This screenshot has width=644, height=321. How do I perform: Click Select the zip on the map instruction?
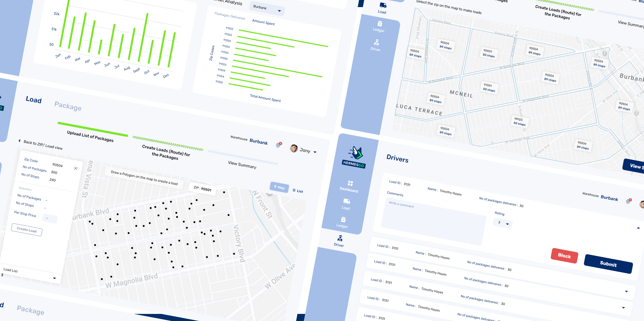coord(449,7)
